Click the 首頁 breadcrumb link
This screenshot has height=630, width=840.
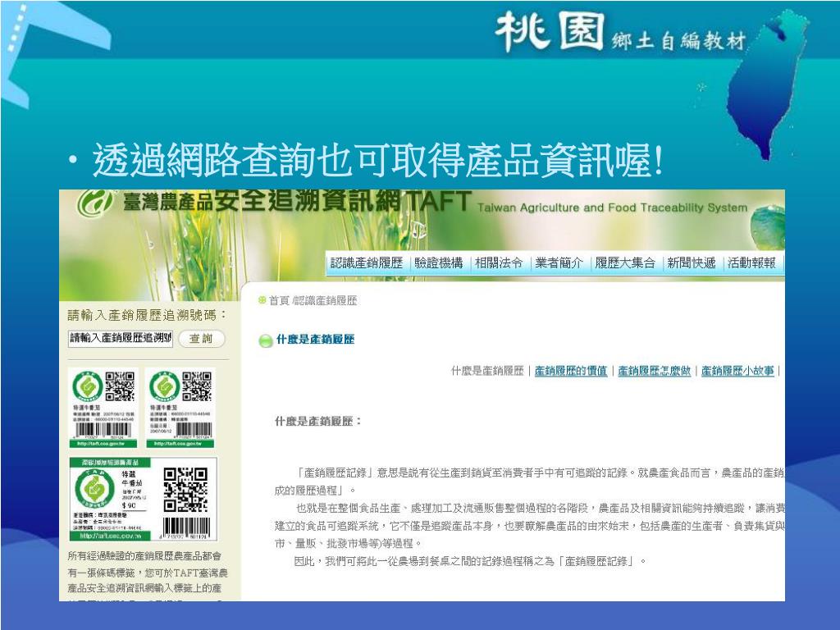pyautogui.click(x=279, y=300)
